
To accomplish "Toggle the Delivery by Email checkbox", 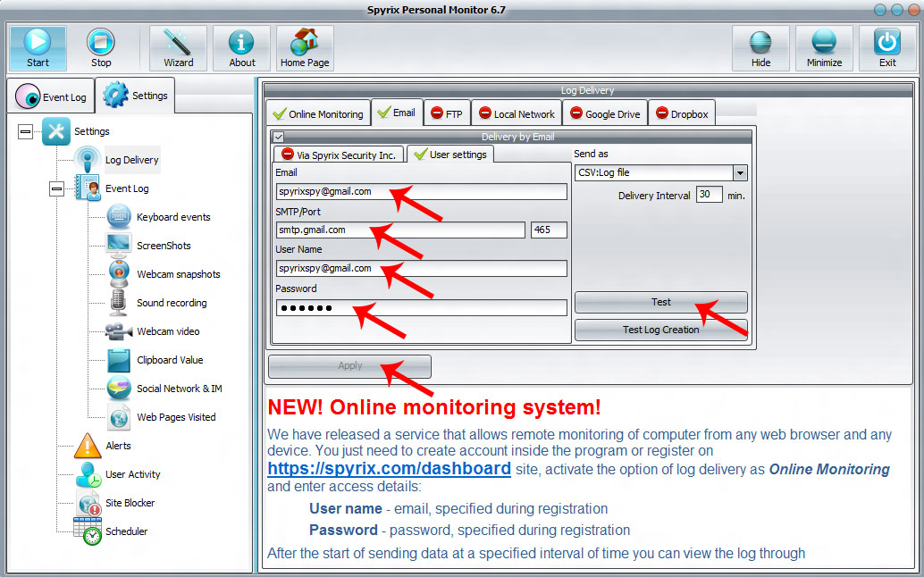I will pyautogui.click(x=279, y=137).
